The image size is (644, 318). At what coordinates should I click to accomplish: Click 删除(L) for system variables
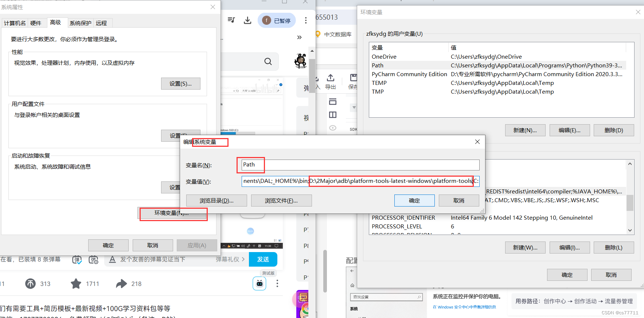point(614,248)
